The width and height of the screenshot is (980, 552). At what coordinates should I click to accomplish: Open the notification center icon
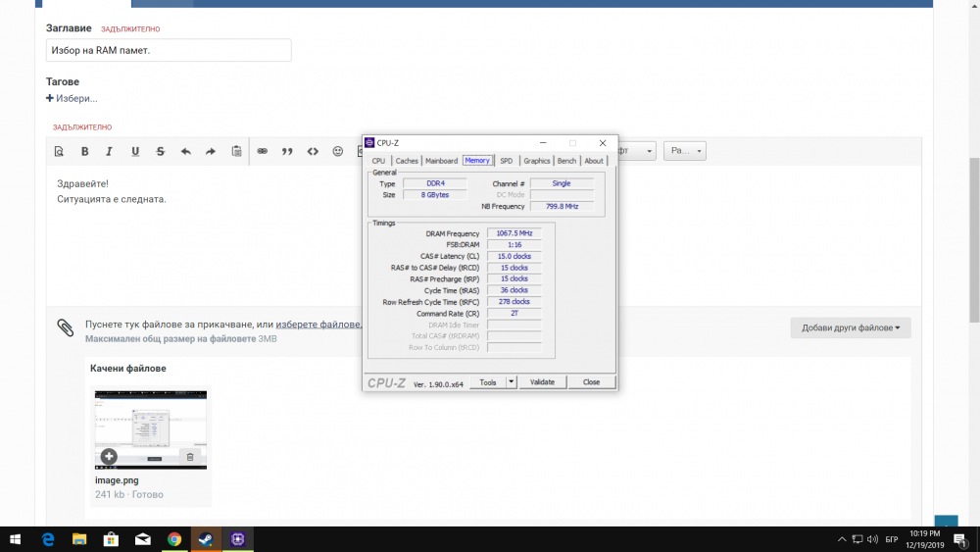(x=960, y=539)
